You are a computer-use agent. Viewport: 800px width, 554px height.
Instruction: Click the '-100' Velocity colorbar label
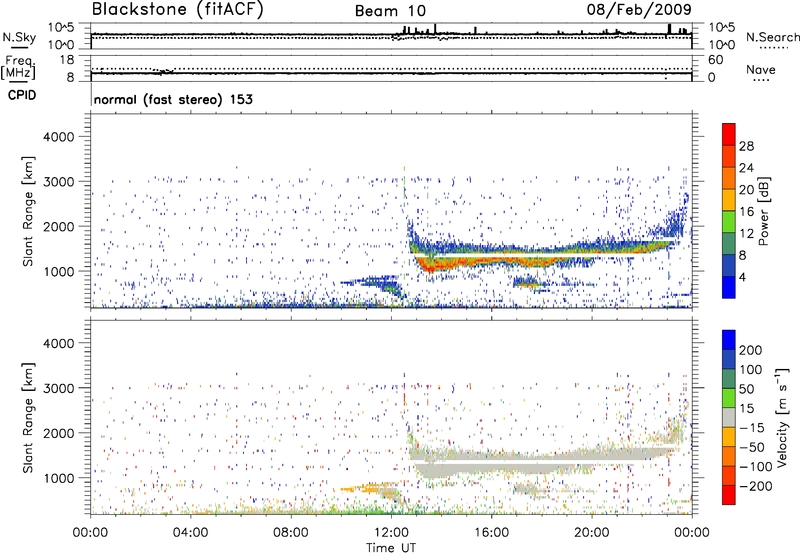[x=756, y=467]
